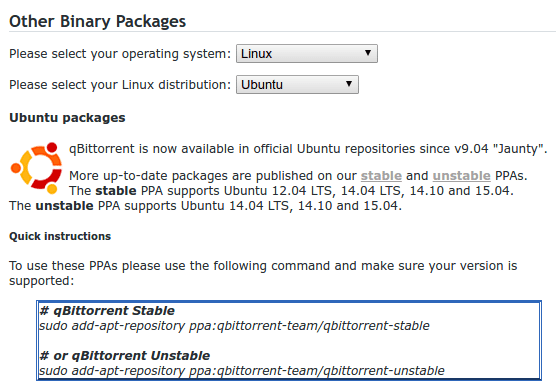Follow the stable PPA link

tap(381, 176)
